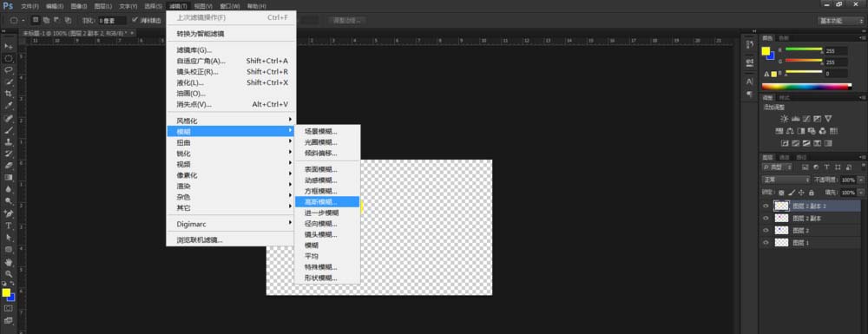
Task: Select the Eyedropper tool
Action: pos(9,104)
